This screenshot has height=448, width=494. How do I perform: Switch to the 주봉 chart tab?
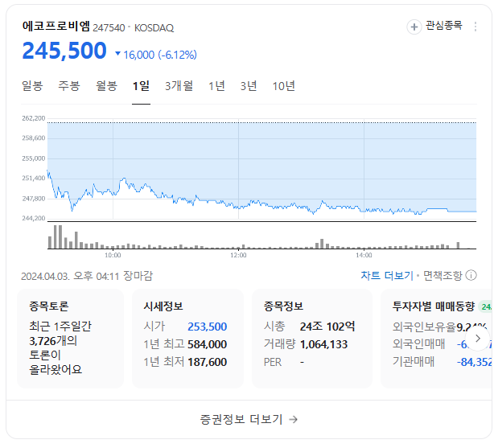point(69,86)
